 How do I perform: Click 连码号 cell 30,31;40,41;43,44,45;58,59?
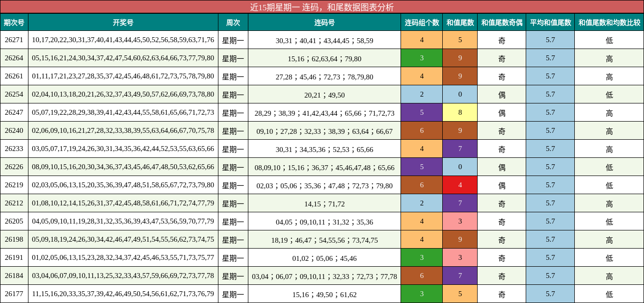324,40
